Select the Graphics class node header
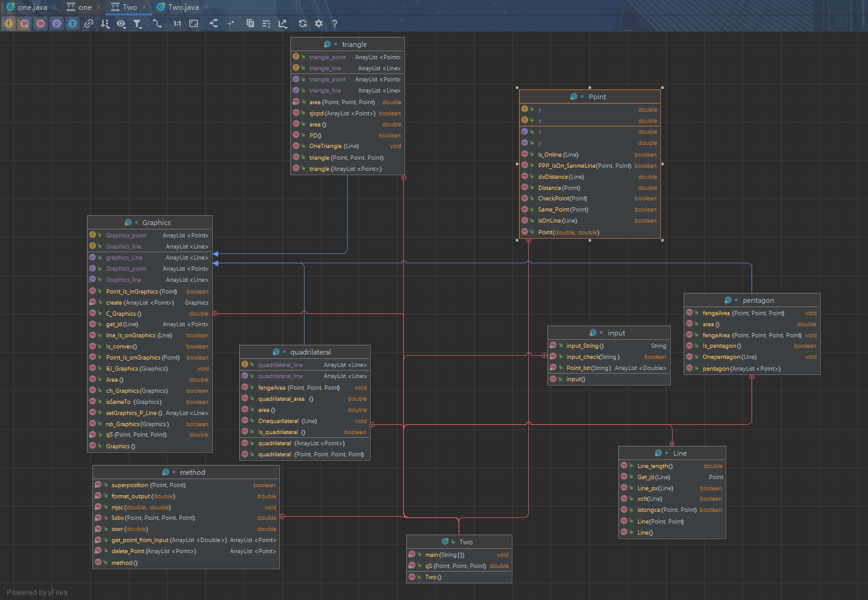This screenshot has height=600, width=868. click(x=150, y=223)
